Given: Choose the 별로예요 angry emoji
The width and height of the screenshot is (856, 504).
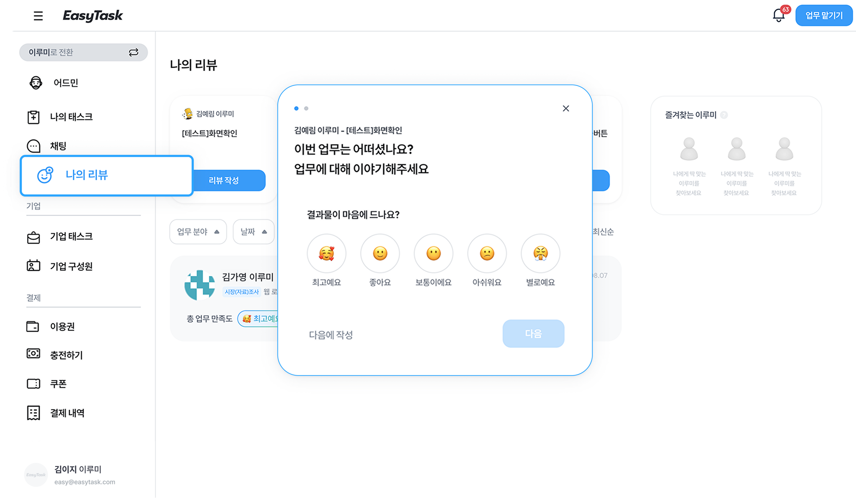Looking at the screenshot, I should coord(540,253).
